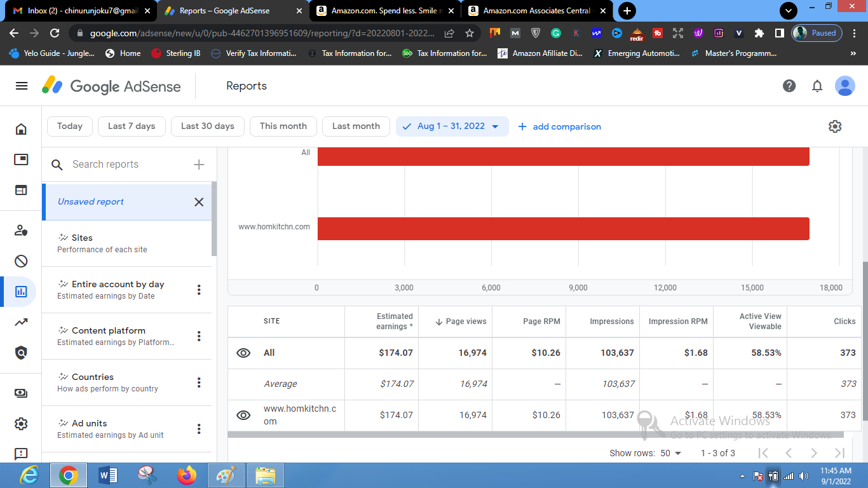The width and height of the screenshot is (868, 488).
Task: Open report settings gear icon
Action: 835,126
